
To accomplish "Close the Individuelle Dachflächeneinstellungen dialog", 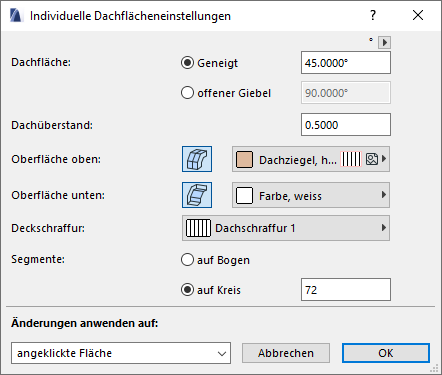I will click(418, 15).
